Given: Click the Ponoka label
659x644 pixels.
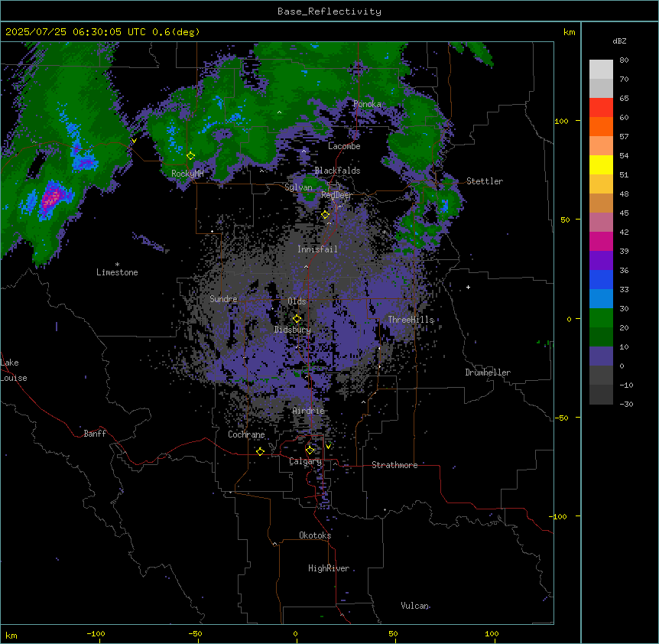Looking at the screenshot, I should [x=367, y=104].
